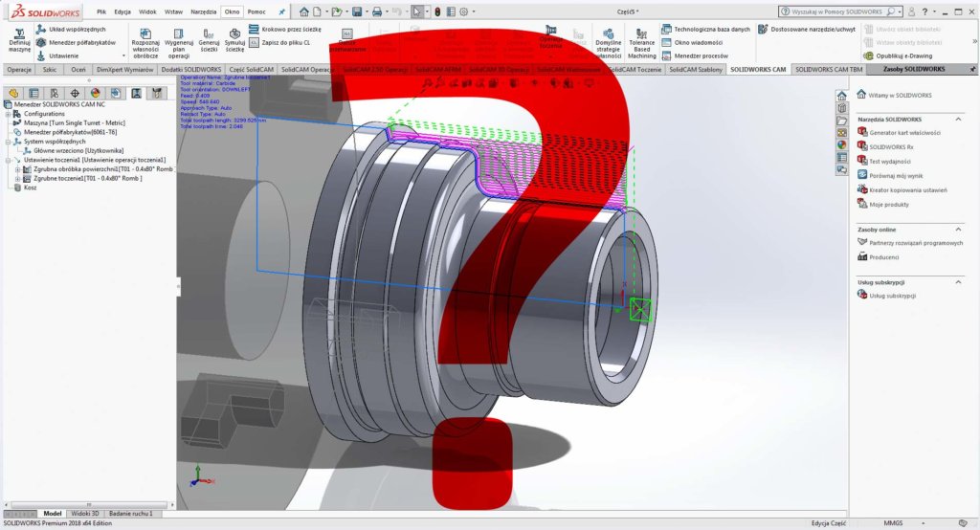Viewport: 980px width, 530px height.
Task: Switch to DimXpert Wymiarów tab
Action: point(125,70)
